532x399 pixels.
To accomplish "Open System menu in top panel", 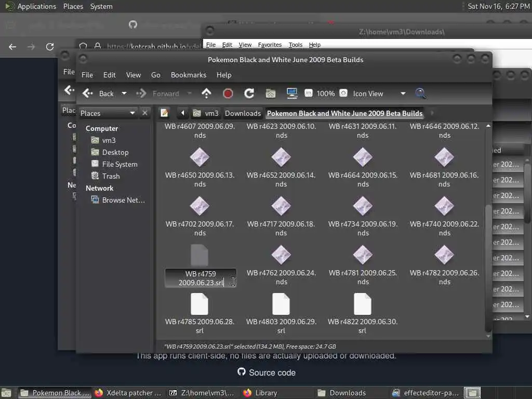I will 101,6.
